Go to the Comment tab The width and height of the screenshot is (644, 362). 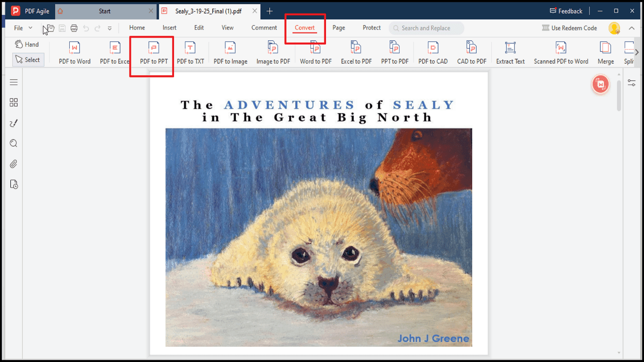pos(264,27)
